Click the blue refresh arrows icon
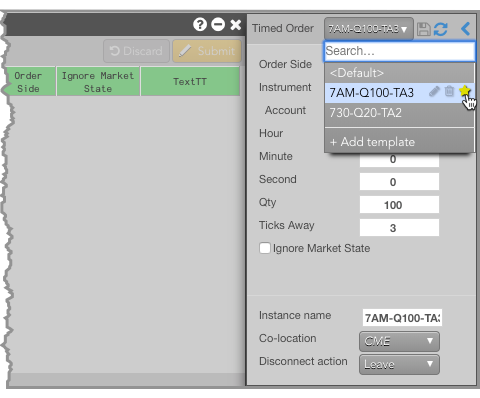Screen dimensions: 480x398 tap(441, 29)
